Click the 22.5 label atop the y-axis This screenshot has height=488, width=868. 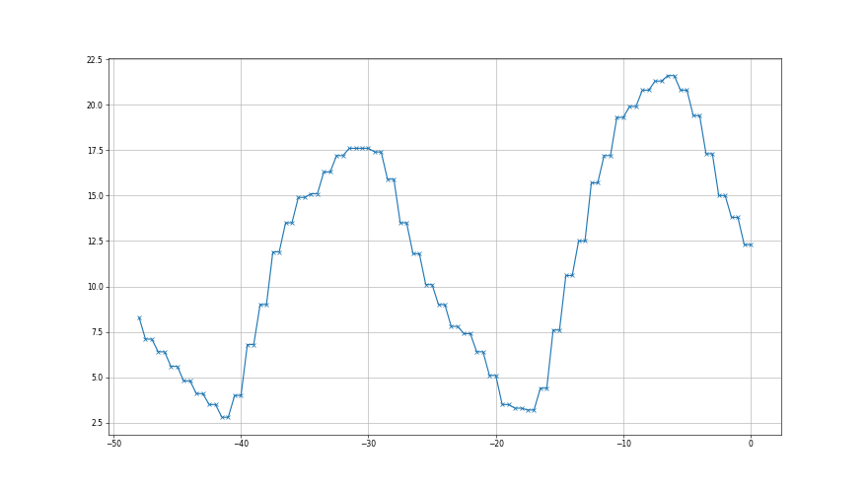[x=94, y=60]
